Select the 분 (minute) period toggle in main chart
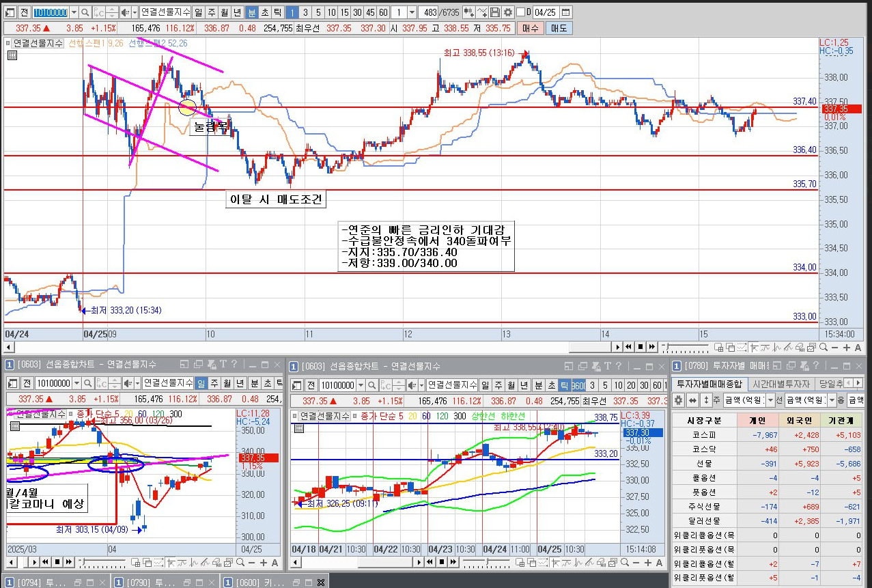 (251, 12)
